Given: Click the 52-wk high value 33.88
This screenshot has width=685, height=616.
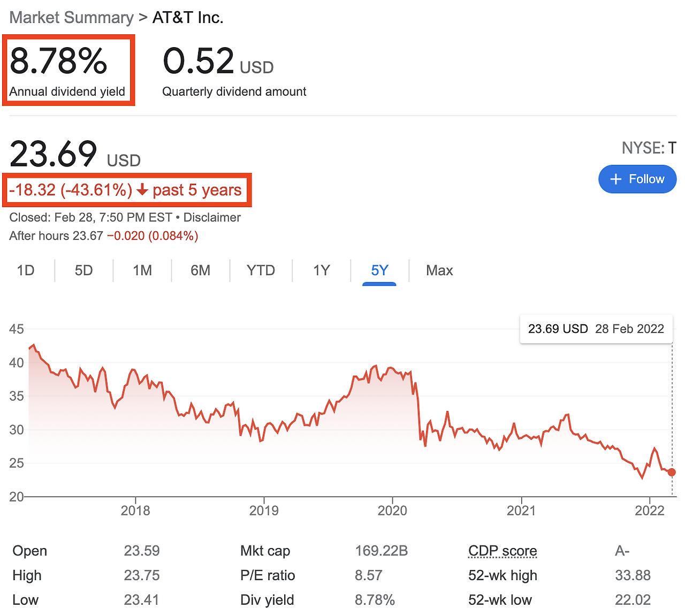Looking at the screenshot, I should point(633,575).
